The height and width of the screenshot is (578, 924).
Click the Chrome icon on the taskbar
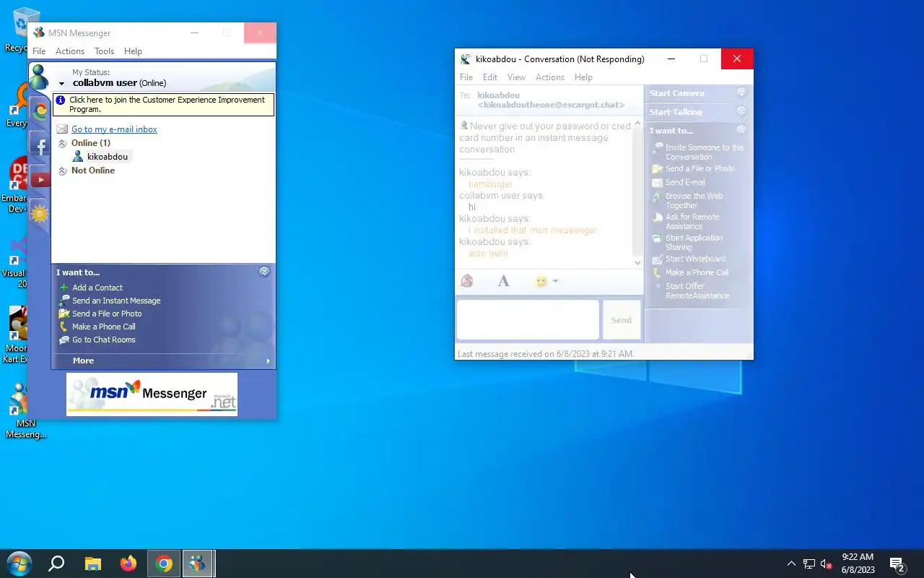pos(164,564)
